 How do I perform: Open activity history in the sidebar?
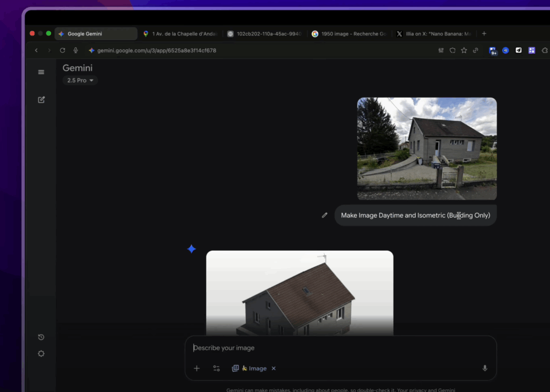(x=41, y=337)
